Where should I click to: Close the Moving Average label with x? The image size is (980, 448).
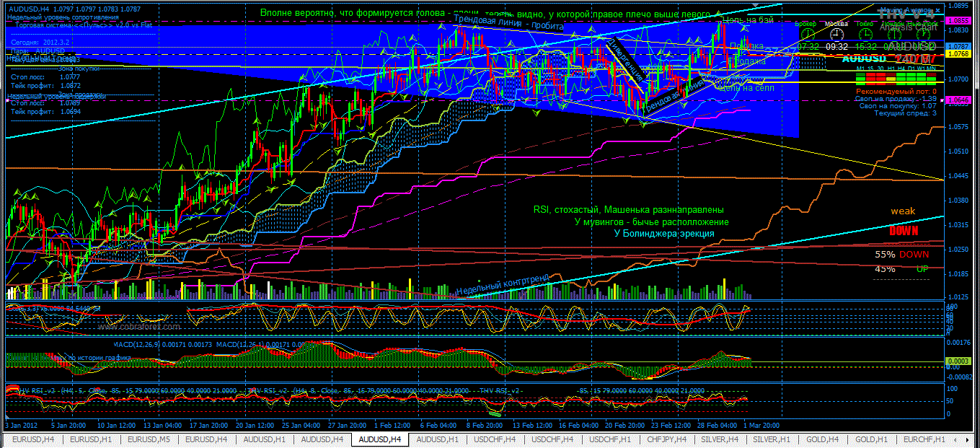click(x=936, y=12)
